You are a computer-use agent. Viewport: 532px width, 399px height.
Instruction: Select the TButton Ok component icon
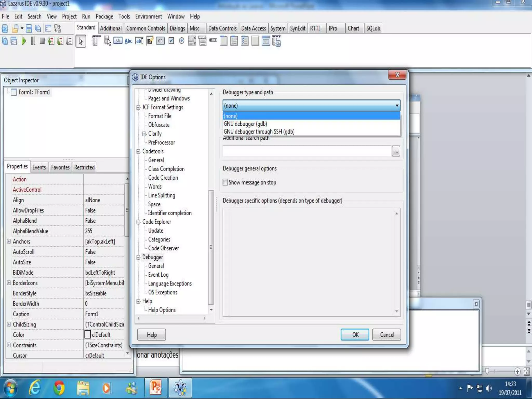point(118,41)
